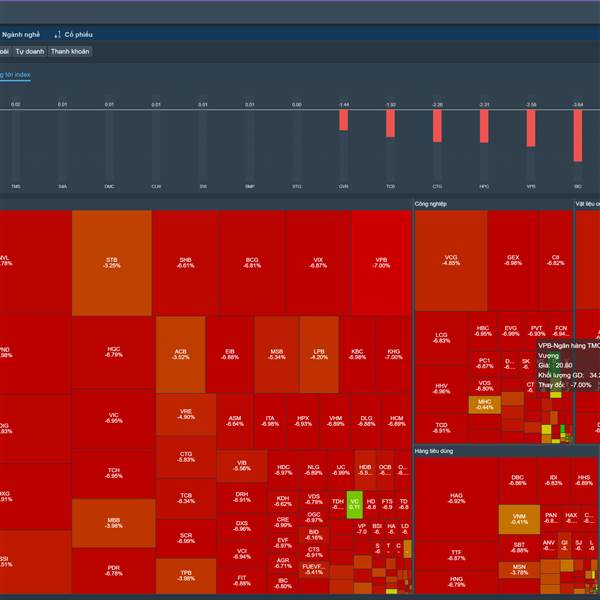Click the DLG heatmap tile
The image size is (600, 600).
coord(366,421)
